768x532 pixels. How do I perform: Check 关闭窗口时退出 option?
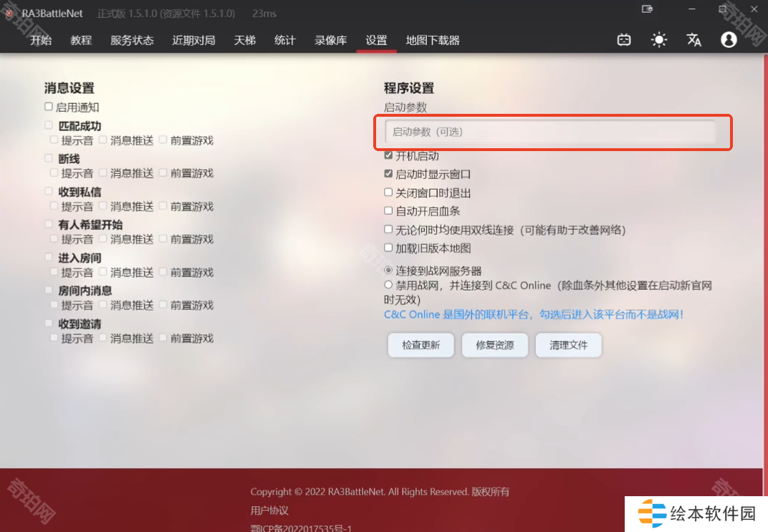[388, 193]
